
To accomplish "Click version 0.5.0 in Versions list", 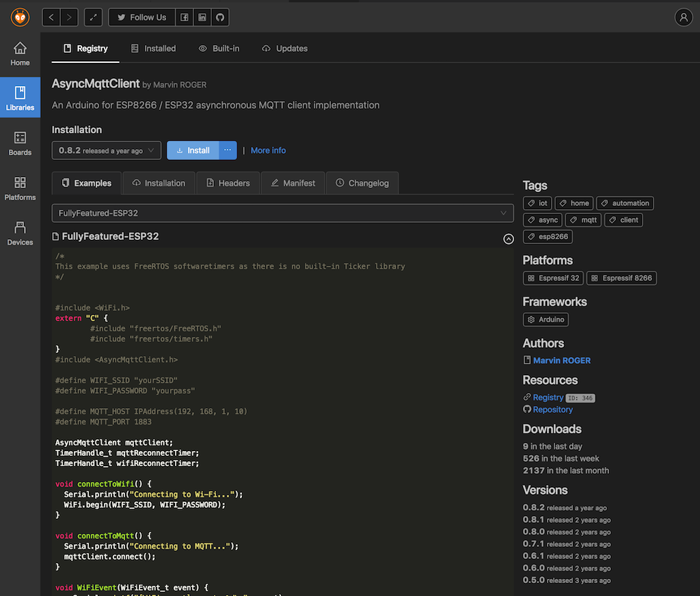I will tap(567, 580).
